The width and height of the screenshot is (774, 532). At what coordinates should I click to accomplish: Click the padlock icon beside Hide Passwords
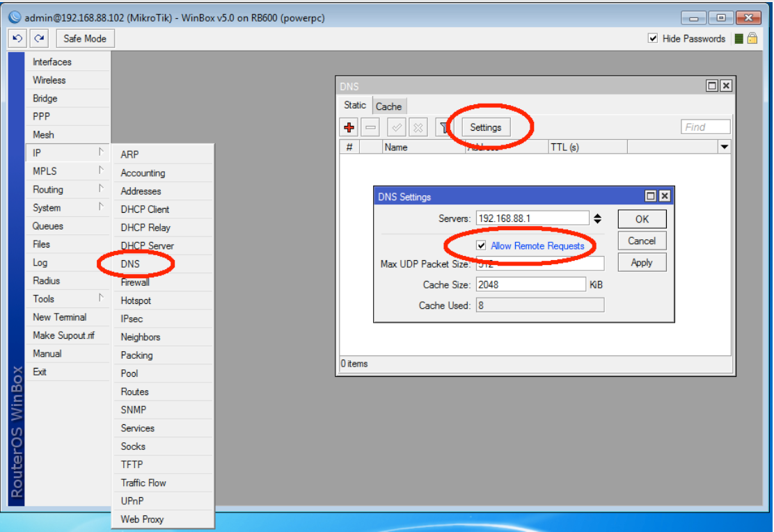pos(752,38)
